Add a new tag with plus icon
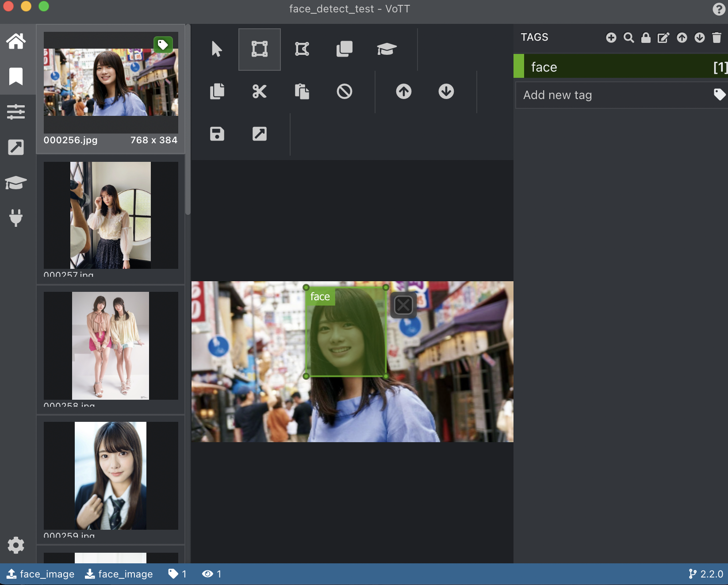Viewport: 728px width, 585px height. (x=611, y=38)
